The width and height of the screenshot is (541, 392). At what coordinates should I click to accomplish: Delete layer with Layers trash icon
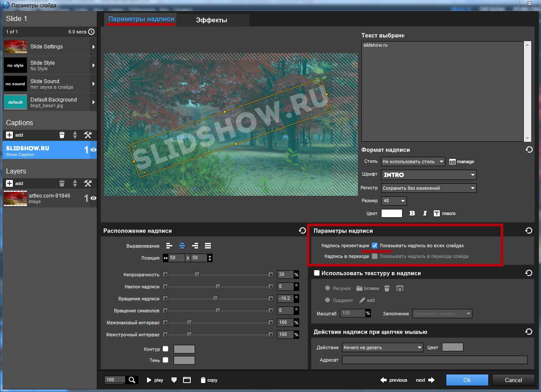tap(62, 183)
